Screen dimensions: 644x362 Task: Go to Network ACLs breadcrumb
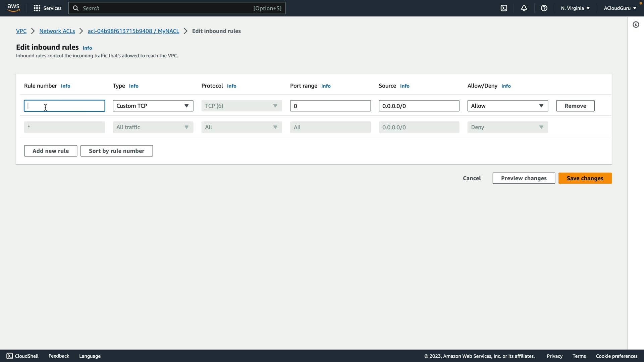[x=57, y=31]
